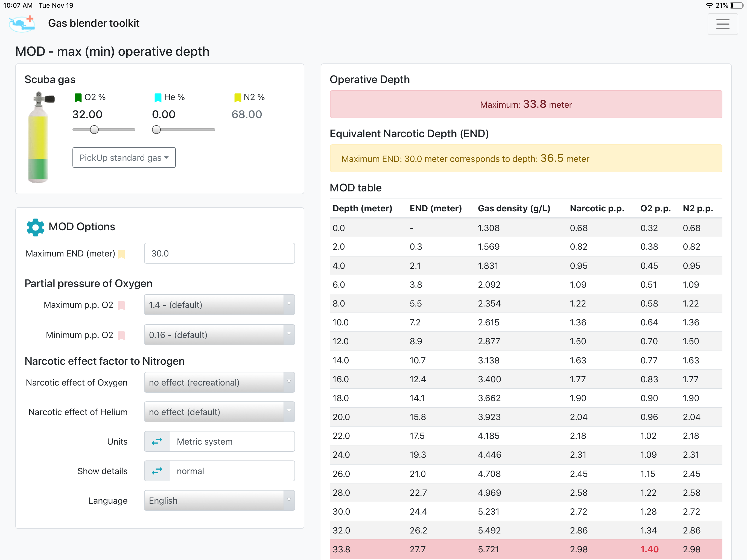Image resolution: width=747 pixels, height=560 pixels.
Task: Click the pink Maximum p.p. O2 flag marker
Action: pyautogui.click(x=121, y=305)
